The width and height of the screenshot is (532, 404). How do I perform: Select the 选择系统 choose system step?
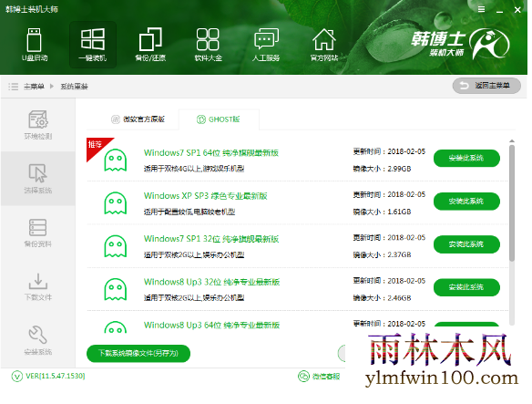pos(38,179)
